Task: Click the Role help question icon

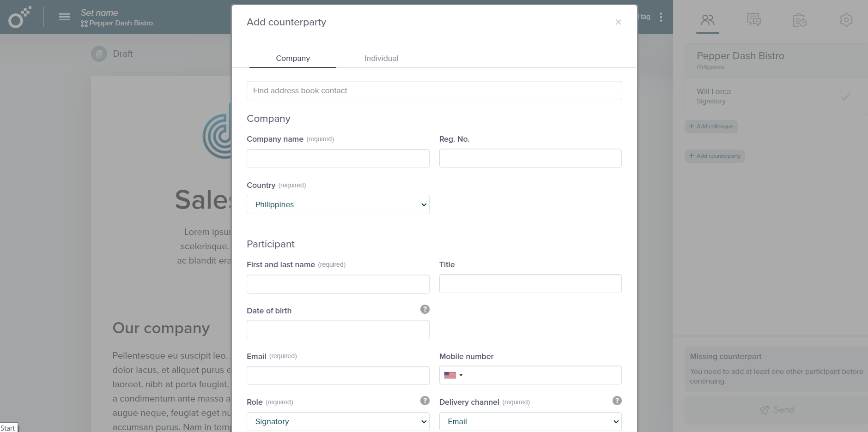Action: pyautogui.click(x=425, y=401)
